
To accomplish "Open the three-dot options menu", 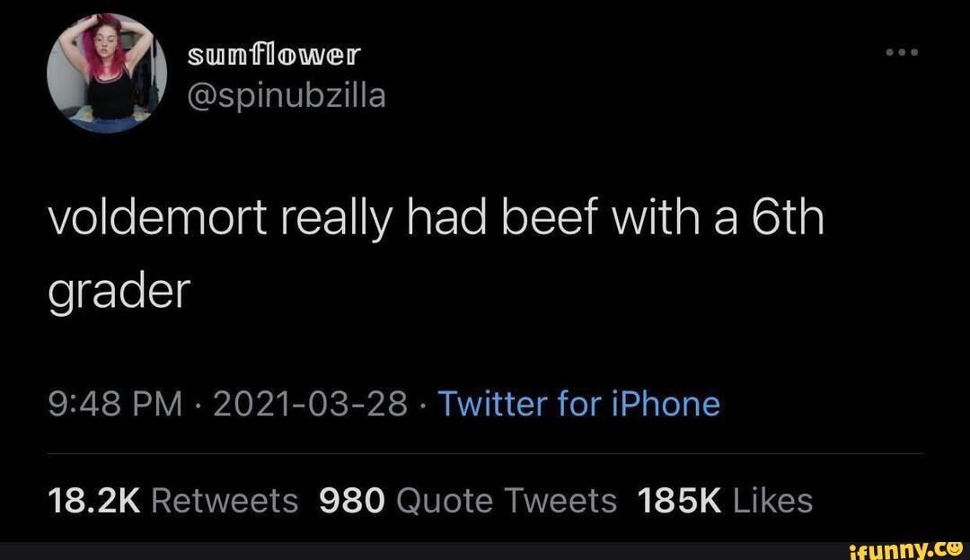I will pos(903,51).
